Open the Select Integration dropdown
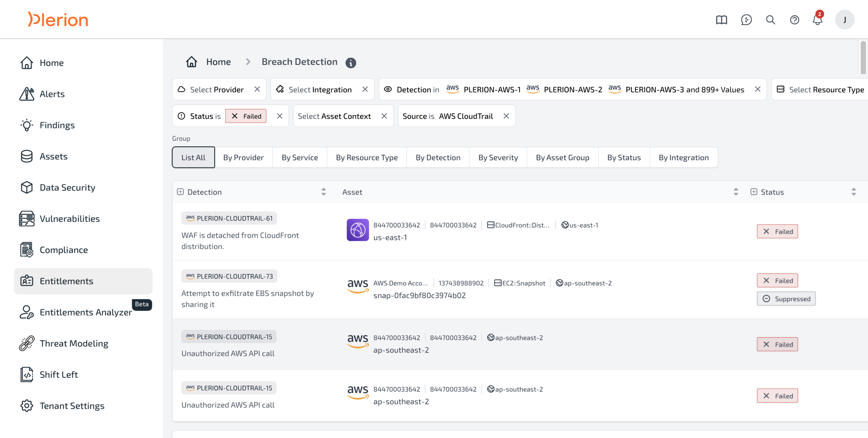868x438 pixels. pyautogui.click(x=320, y=89)
